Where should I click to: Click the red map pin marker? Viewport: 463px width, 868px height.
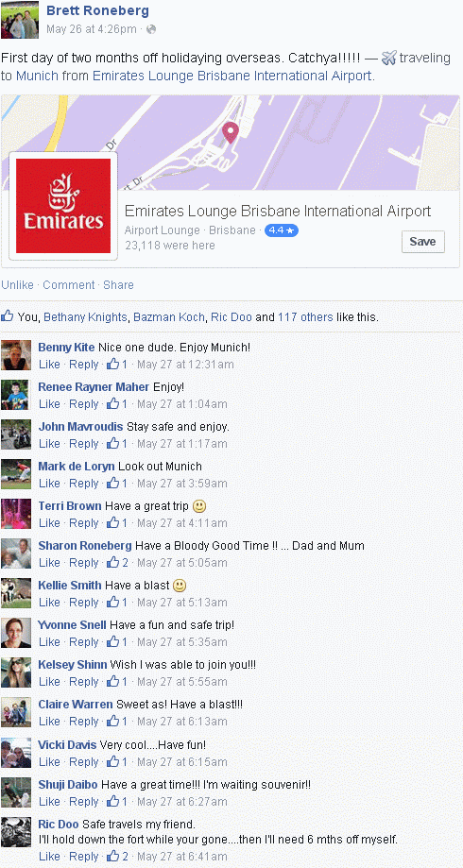coord(230,133)
